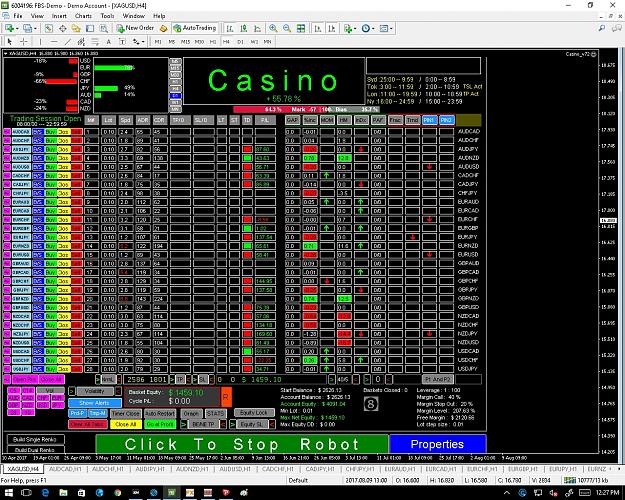The image size is (625, 500).
Task: Click the Lot value in AUDCAD row
Action: click(108, 132)
